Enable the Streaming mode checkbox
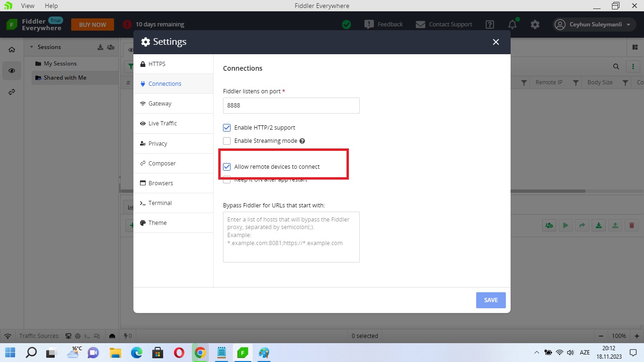This screenshot has width=644, height=362. click(227, 141)
